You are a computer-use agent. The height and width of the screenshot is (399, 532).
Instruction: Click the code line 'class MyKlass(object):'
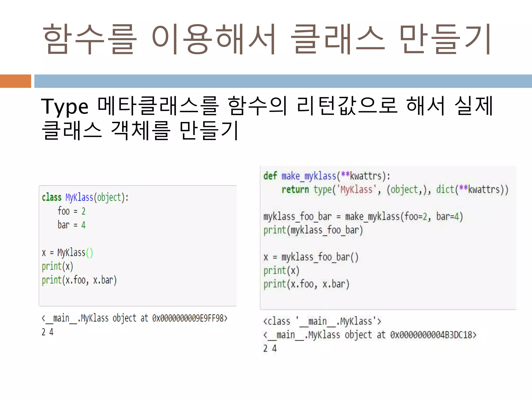click(85, 197)
